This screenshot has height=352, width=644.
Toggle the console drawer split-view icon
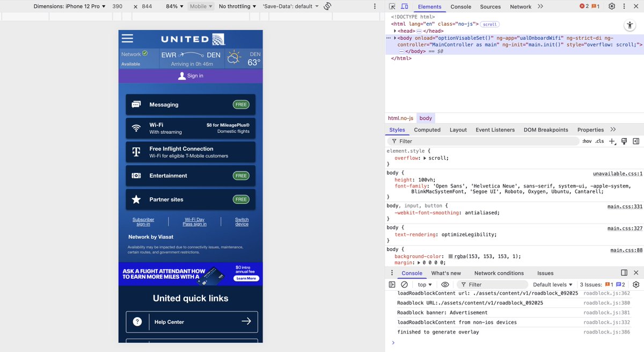pos(624,272)
